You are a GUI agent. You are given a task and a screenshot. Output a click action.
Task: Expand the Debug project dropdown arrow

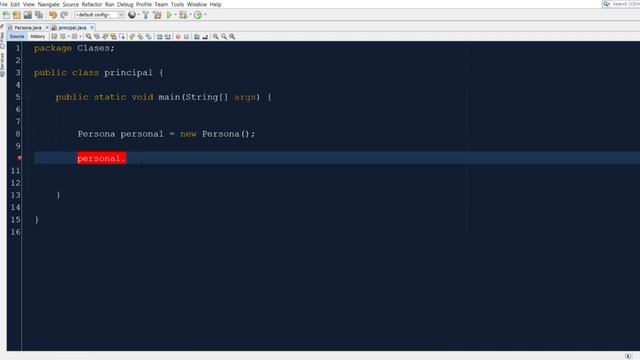point(190,15)
